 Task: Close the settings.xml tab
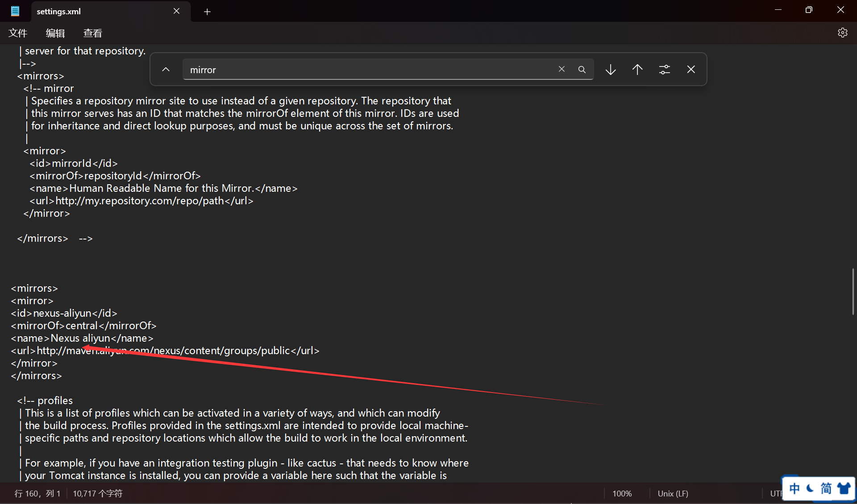[176, 11]
